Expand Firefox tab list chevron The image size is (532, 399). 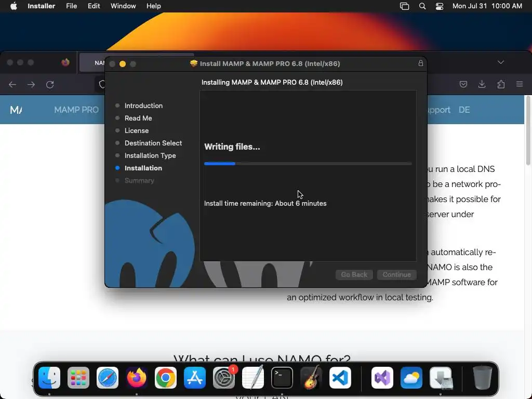pyautogui.click(x=501, y=62)
